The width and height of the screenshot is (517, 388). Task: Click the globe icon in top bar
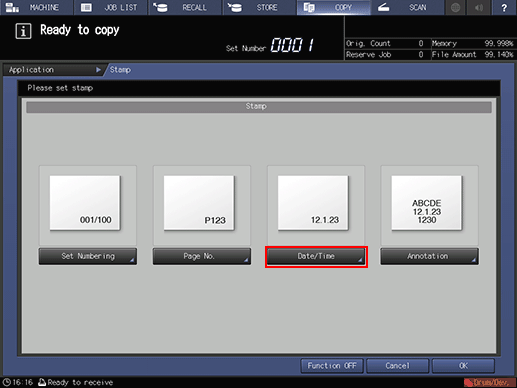click(x=456, y=7)
